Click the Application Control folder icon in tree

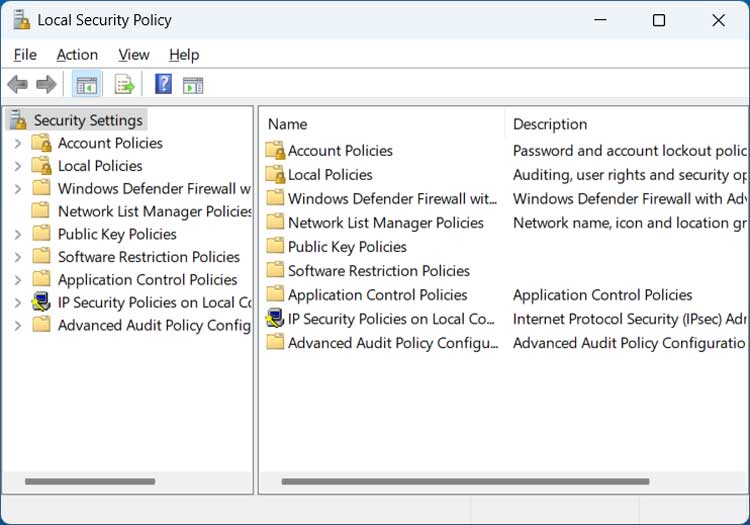[x=41, y=279]
